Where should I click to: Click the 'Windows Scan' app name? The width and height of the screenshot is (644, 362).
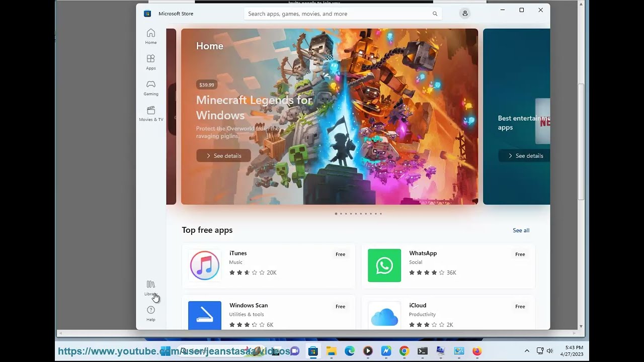[249, 305]
